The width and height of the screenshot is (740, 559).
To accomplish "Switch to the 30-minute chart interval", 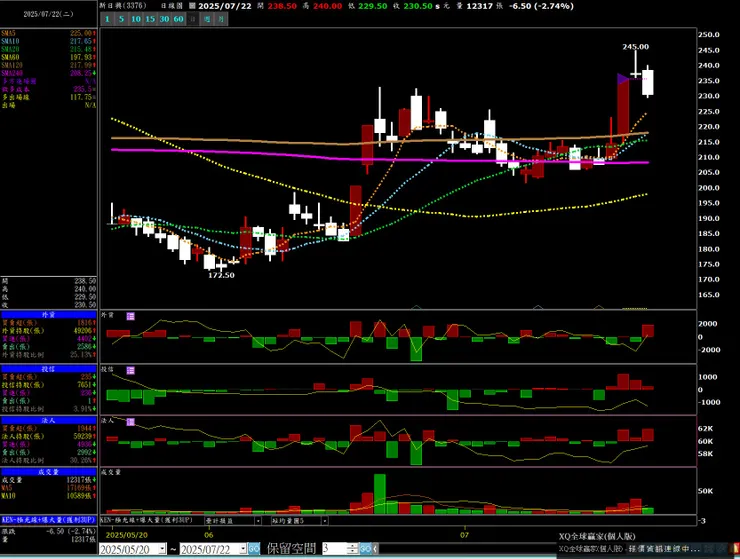I will point(164,19).
